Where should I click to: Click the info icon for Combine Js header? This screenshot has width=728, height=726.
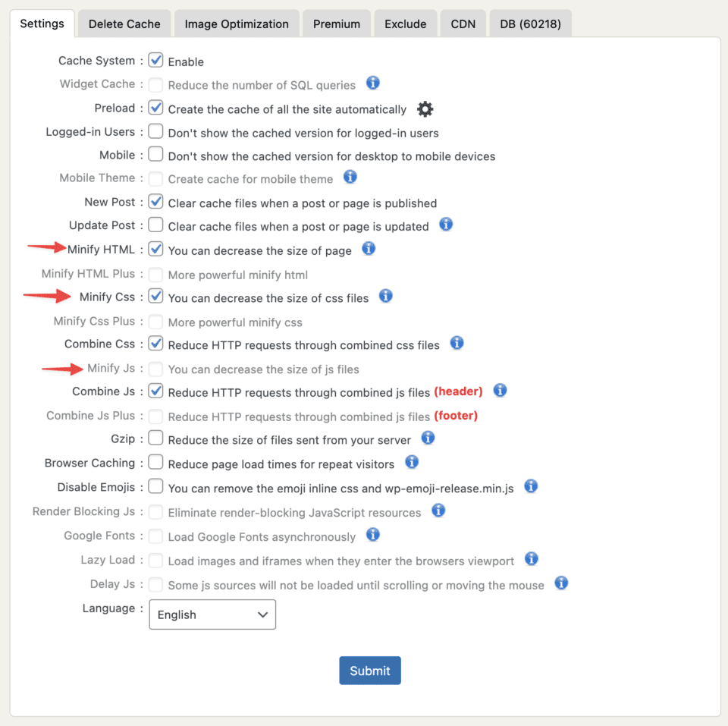click(500, 391)
